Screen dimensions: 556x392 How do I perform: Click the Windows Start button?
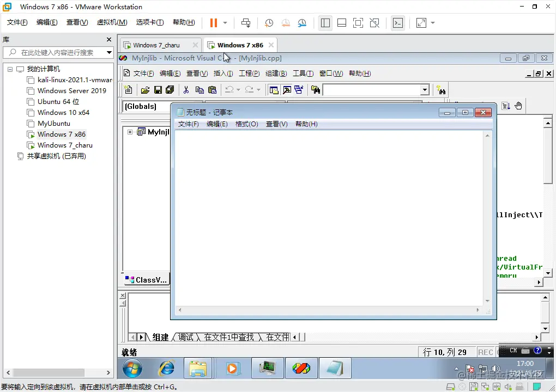[x=132, y=368]
